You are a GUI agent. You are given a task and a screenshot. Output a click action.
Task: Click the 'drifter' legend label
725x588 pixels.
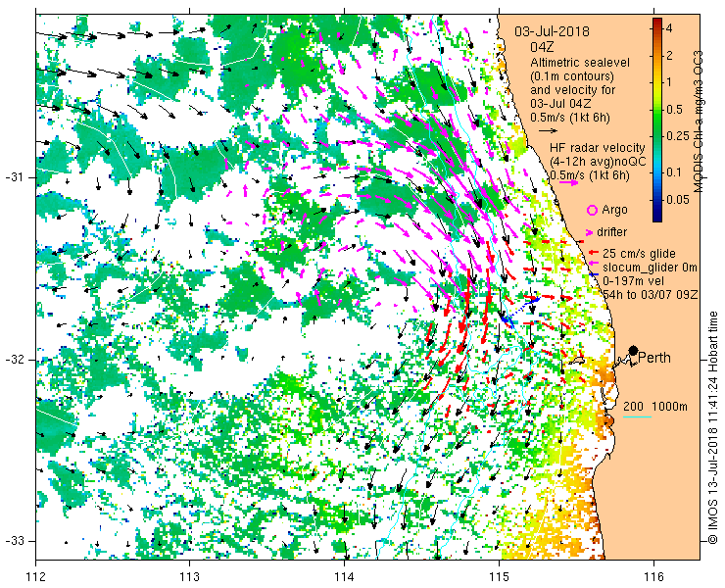(x=611, y=232)
